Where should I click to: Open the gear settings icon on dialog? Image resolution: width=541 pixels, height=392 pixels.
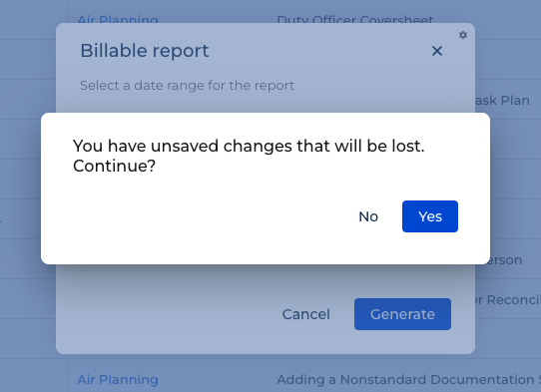pos(463,35)
